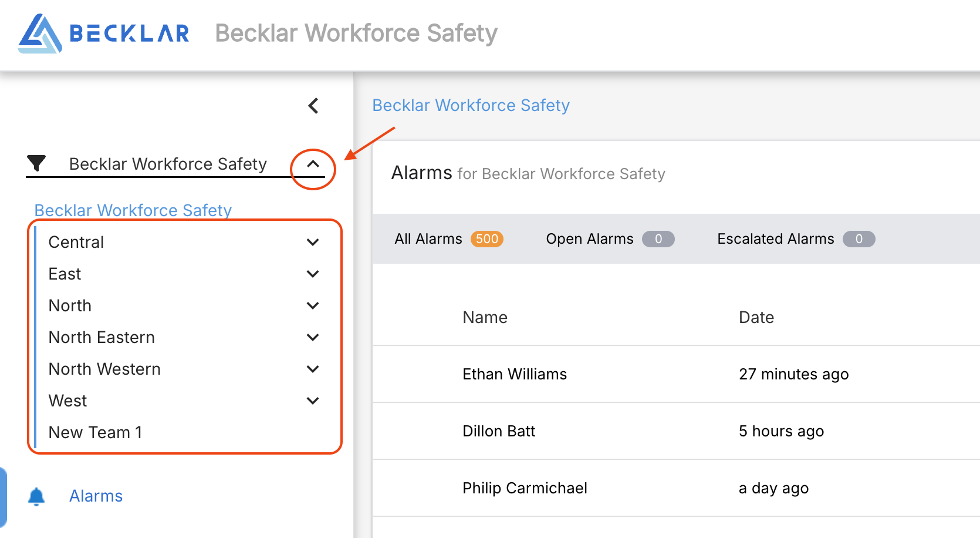980x538 pixels.
Task: Expand the North team chevron
Action: pyautogui.click(x=313, y=305)
